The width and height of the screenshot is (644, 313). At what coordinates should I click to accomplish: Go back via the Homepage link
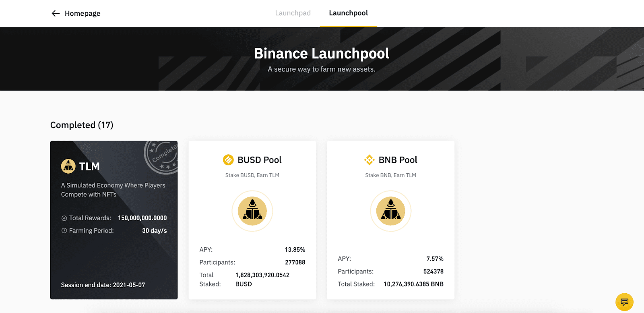83,13
